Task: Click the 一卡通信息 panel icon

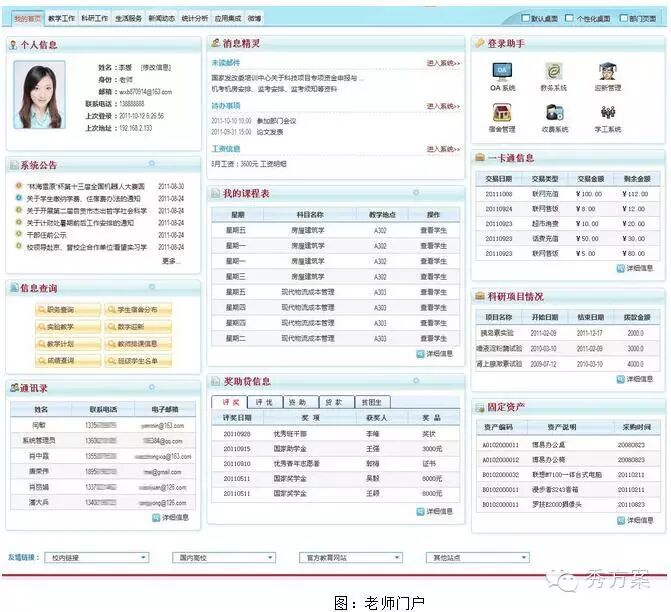Action: (x=480, y=157)
